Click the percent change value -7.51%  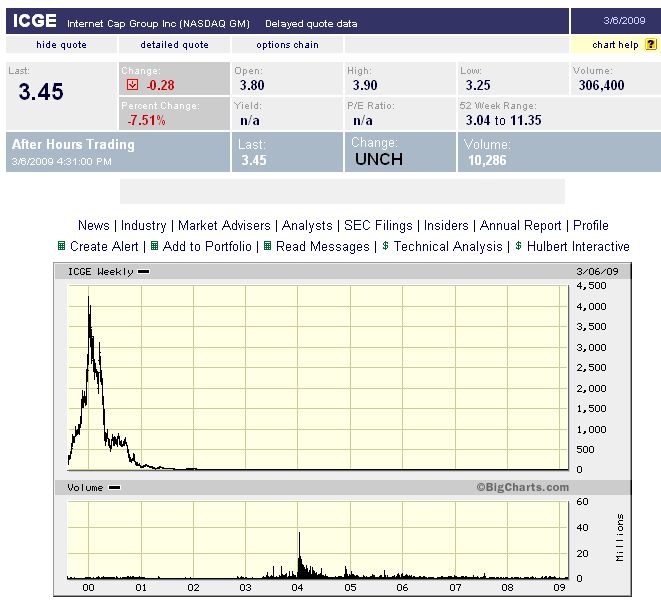point(147,121)
